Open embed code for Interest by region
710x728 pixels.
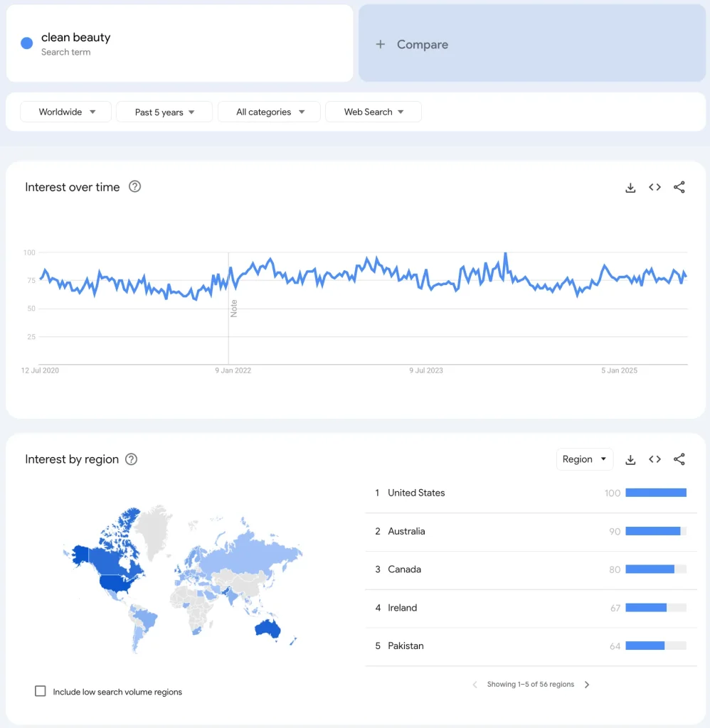(x=655, y=459)
